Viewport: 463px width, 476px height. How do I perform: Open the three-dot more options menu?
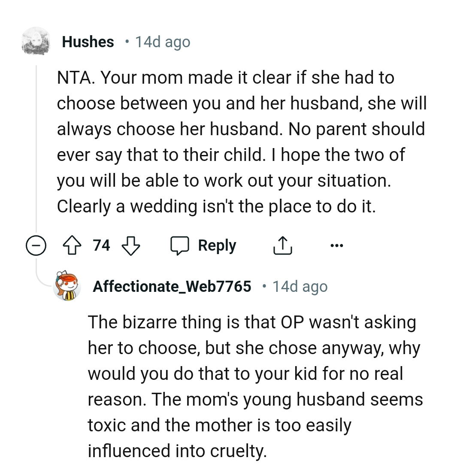(x=337, y=246)
